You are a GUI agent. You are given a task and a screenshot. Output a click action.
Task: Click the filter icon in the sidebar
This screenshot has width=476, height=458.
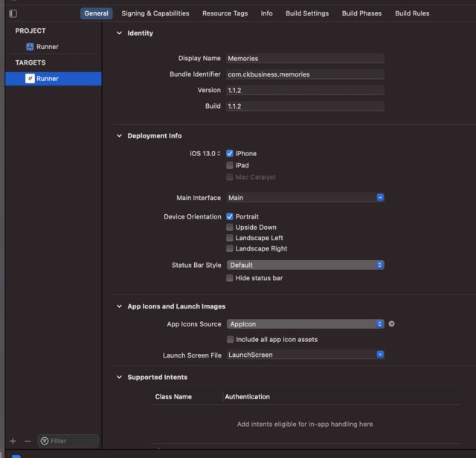point(45,441)
